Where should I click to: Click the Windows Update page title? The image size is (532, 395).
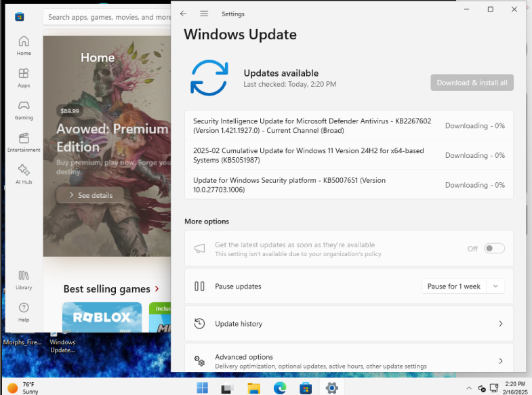(x=240, y=35)
